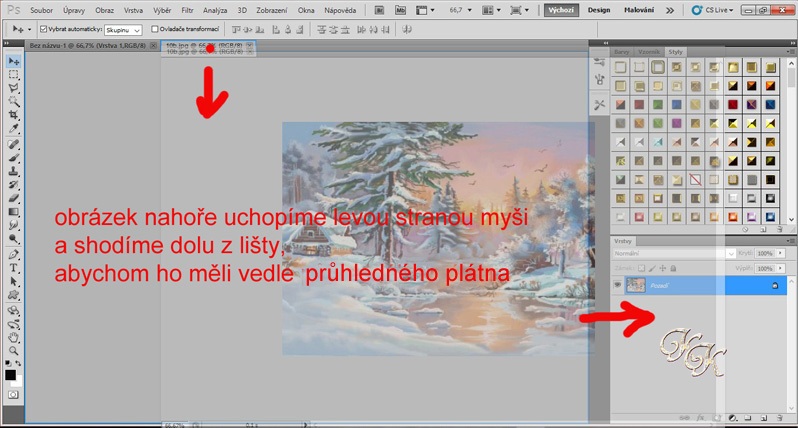This screenshot has width=798, height=428.
Task: Create a new layer in Vrstvy panel
Action: pyautogui.click(x=764, y=418)
